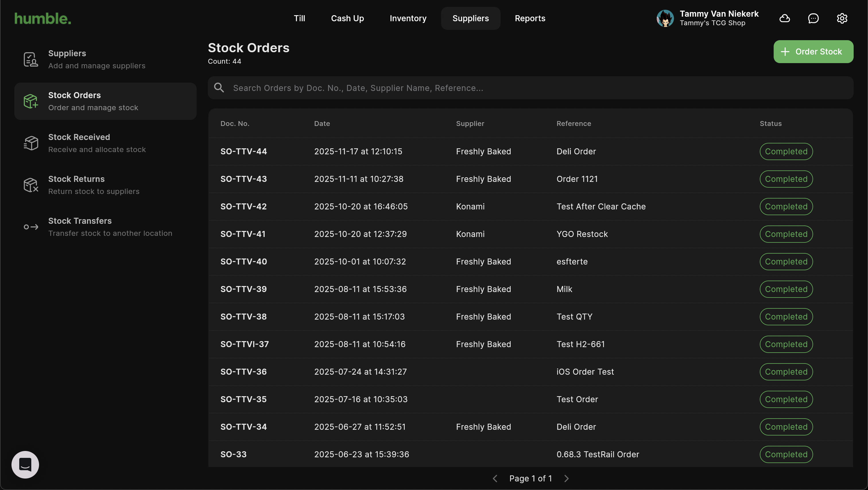This screenshot has height=490, width=868.
Task: Click the Stock Received box icon
Action: click(x=31, y=143)
